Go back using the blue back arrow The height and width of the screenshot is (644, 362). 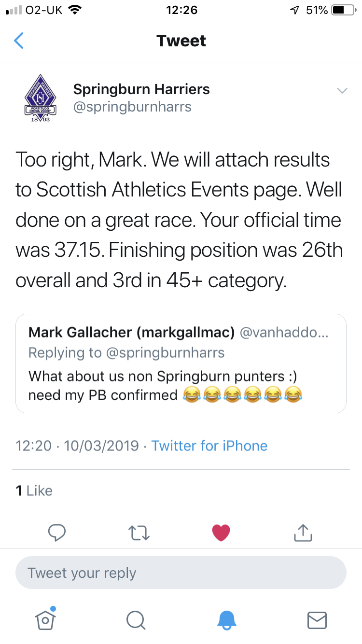coord(19,41)
